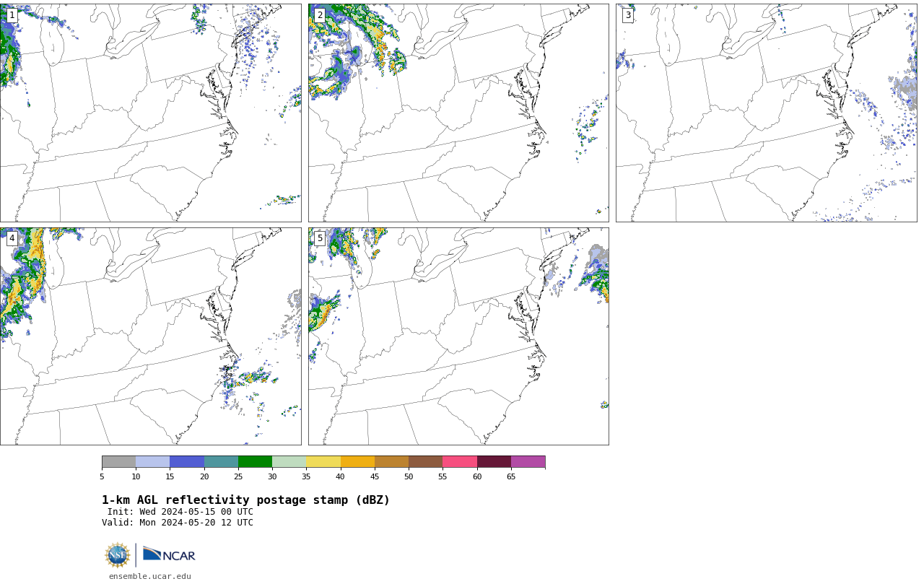
Task: Open ensemble member 3 reflectivity map
Action: pyautogui.click(x=766, y=113)
